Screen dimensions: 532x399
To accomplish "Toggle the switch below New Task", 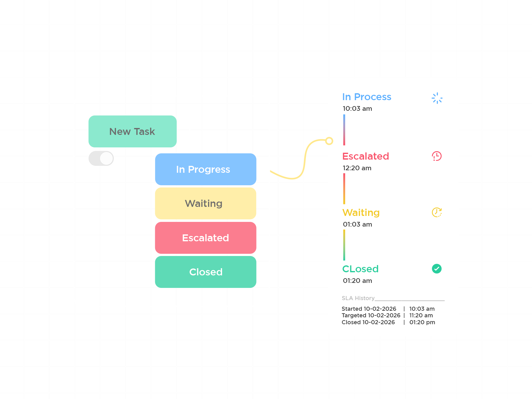I will 101,158.
